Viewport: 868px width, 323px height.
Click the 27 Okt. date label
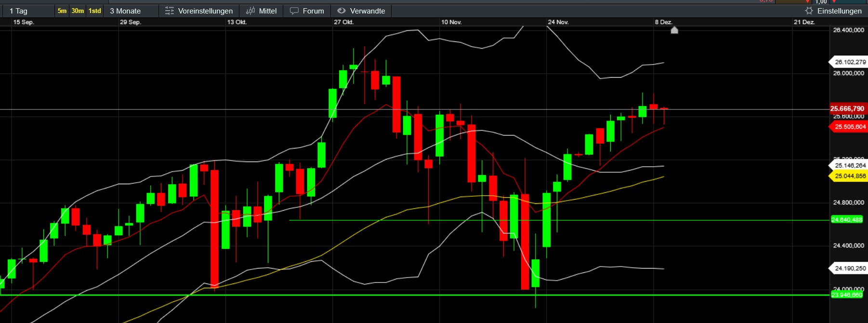coord(344,22)
